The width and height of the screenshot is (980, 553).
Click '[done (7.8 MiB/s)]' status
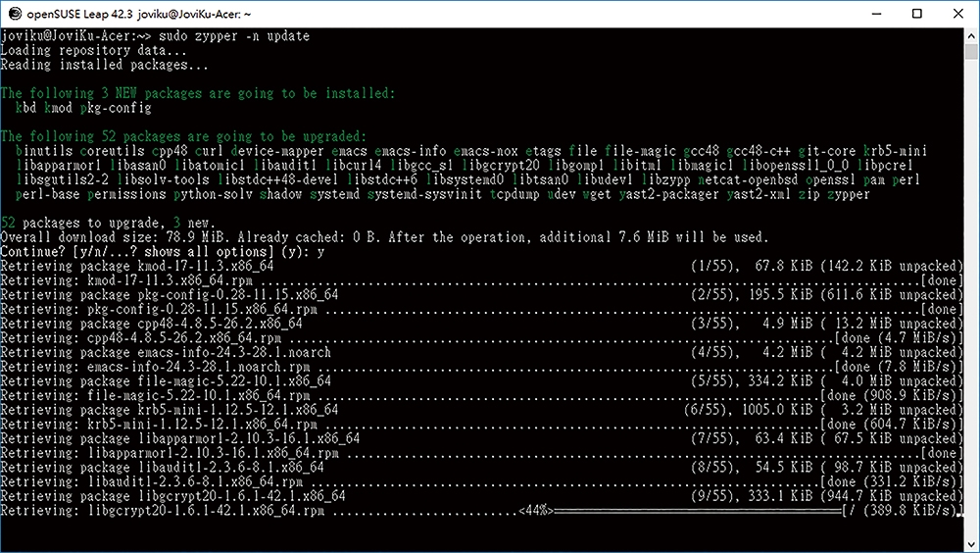[x=899, y=367]
